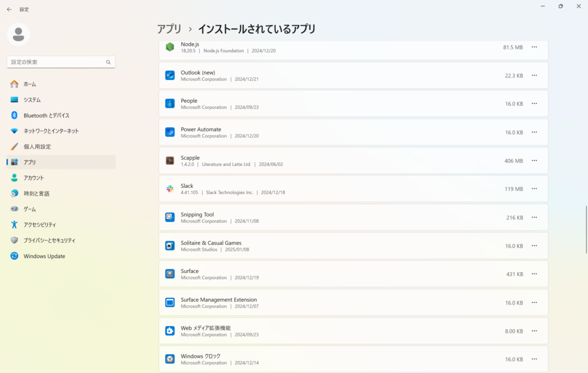The height and width of the screenshot is (373, 588).
Task: Click the Slack size 119 MB
Action: (x=513, y=189)
